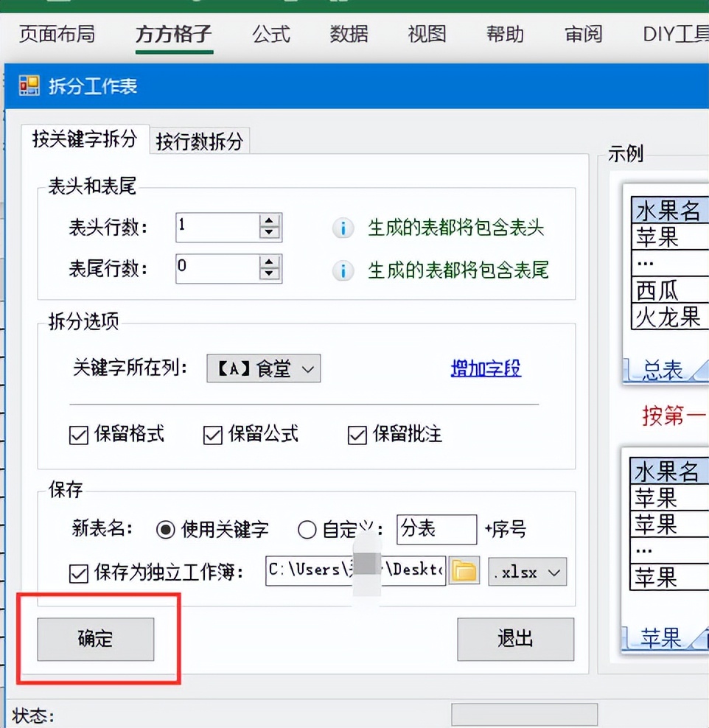
Task: Open the 关键字所在列 dropdown showing 【A】食堂
Action: 263,368
